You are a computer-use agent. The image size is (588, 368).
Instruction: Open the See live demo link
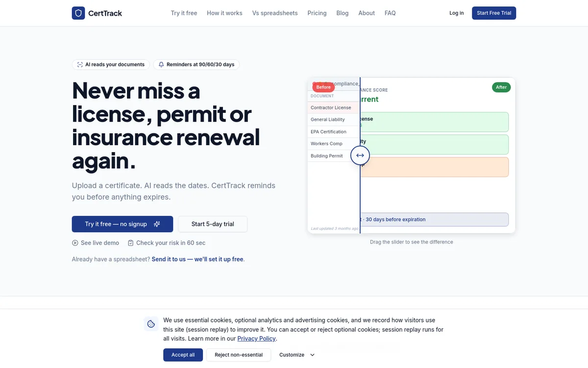[96, 243]
